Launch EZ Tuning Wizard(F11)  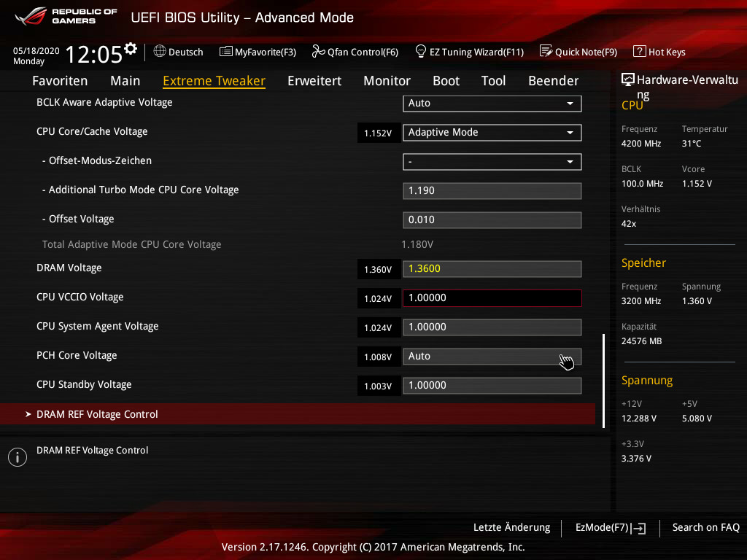point(470,52)
